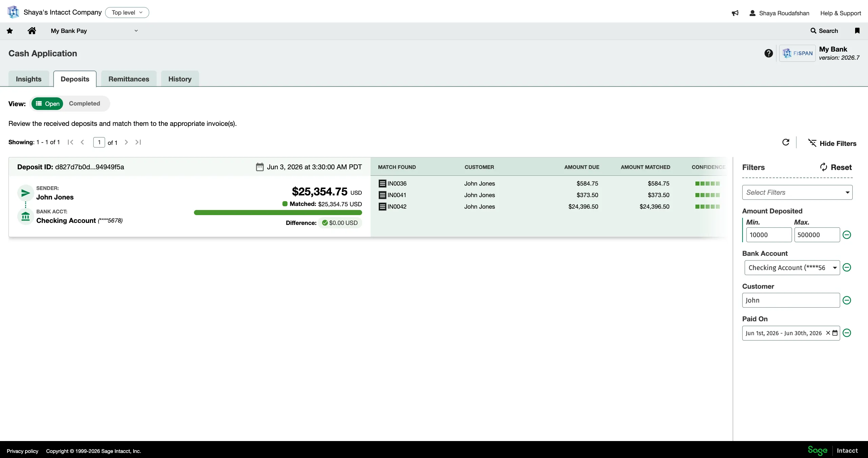Clear the Paid On date range

click(x=828, y=333)
